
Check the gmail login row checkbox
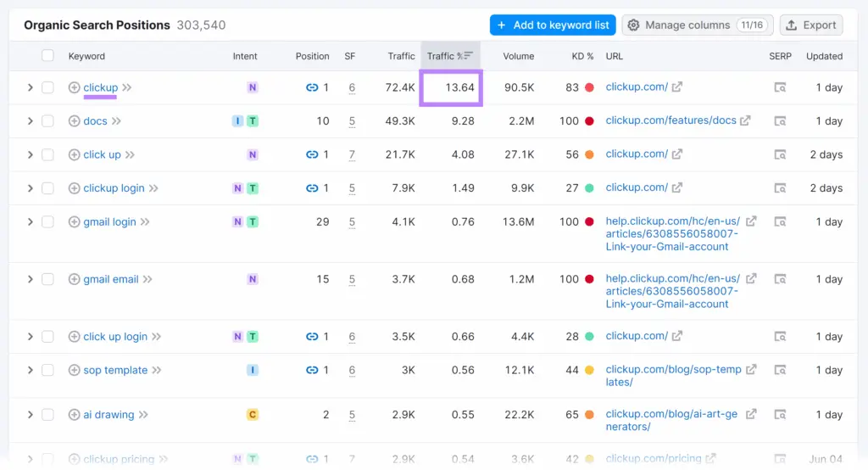click(x=47, y=221)
